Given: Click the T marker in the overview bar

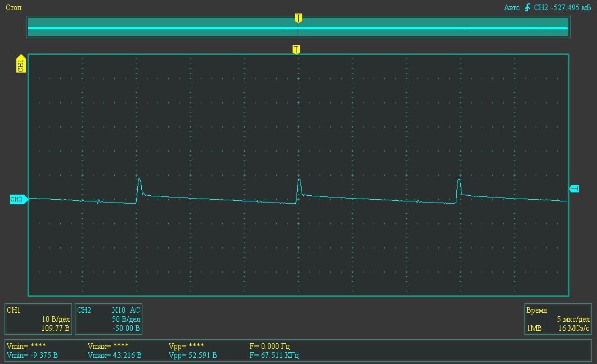Looking at the screenshot, I should [298, 18].
